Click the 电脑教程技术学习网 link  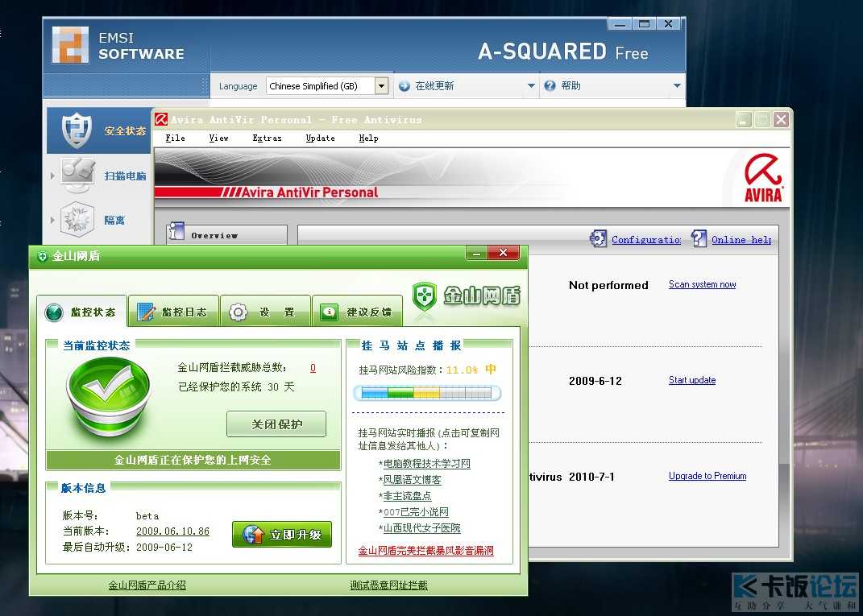pyautogui.click(x=426, y=464)
